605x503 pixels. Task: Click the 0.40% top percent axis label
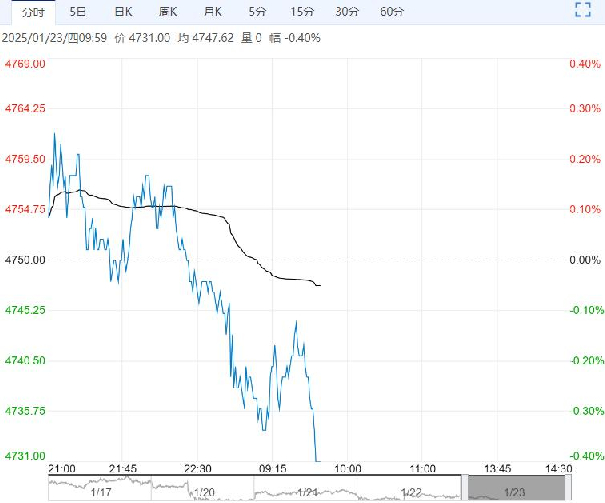(x=583, y=64)
